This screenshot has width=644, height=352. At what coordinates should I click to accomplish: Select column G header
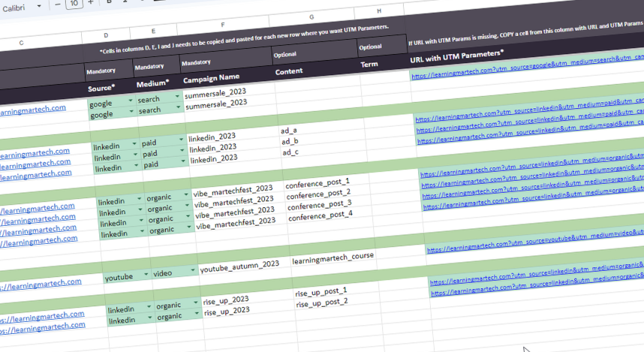[311, 17]
